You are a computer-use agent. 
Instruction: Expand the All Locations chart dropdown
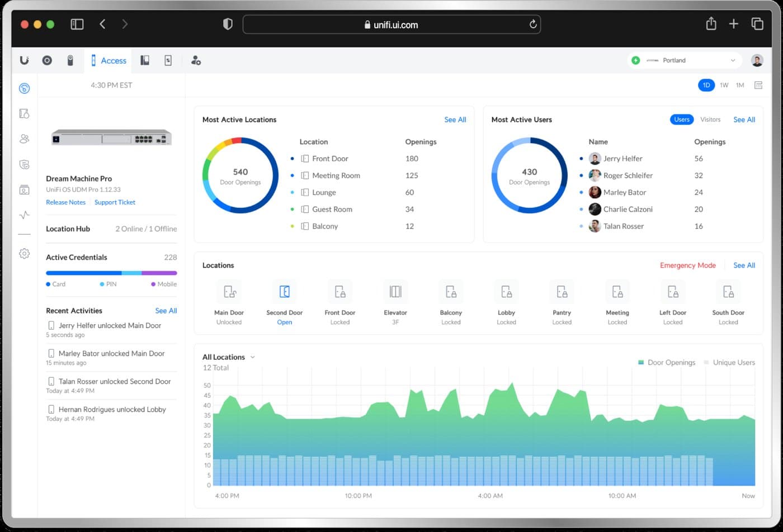point(252,357)
